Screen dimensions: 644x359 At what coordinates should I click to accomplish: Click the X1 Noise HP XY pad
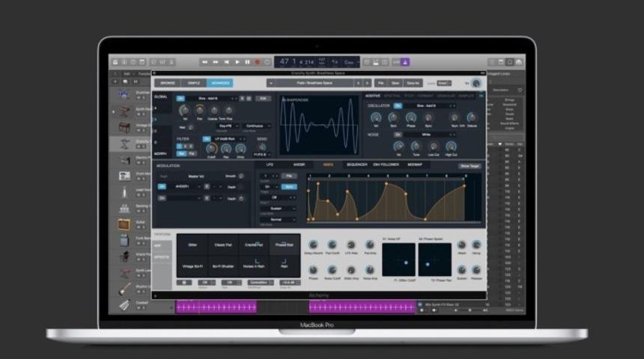pos(398,260)
